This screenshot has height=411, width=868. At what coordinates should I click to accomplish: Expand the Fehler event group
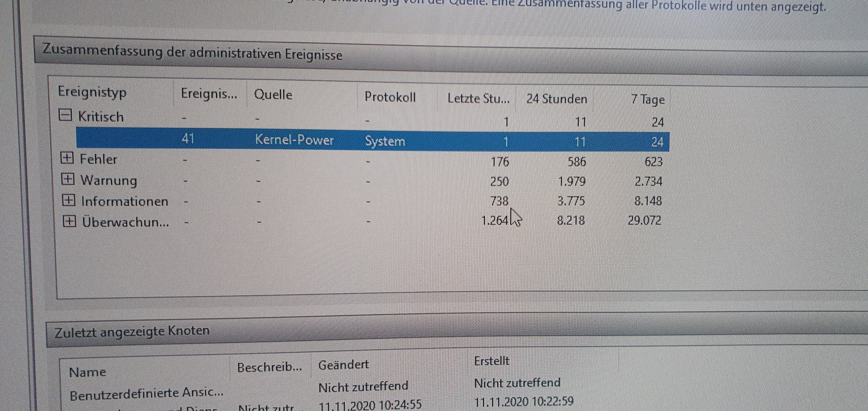point(67,158)
